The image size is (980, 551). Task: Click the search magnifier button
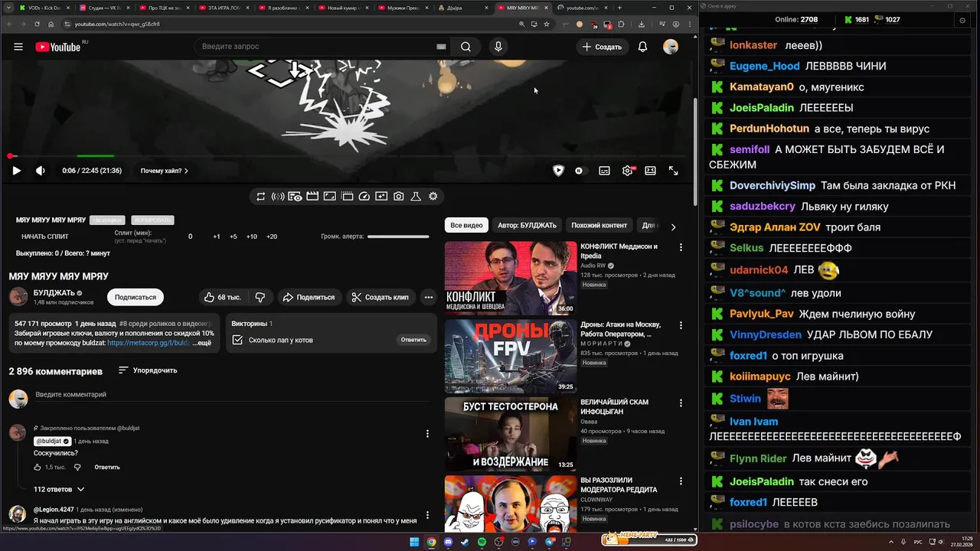465,47
